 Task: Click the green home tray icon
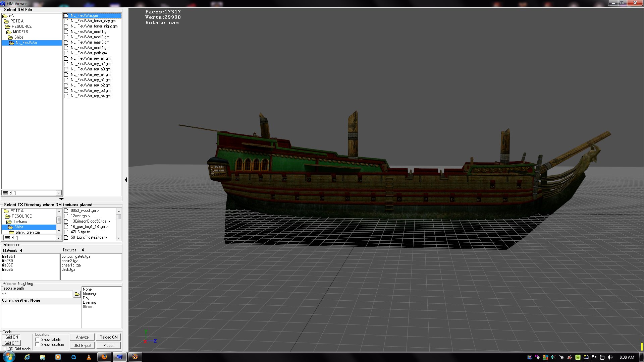pyautogui.click(x=578, y=357)
